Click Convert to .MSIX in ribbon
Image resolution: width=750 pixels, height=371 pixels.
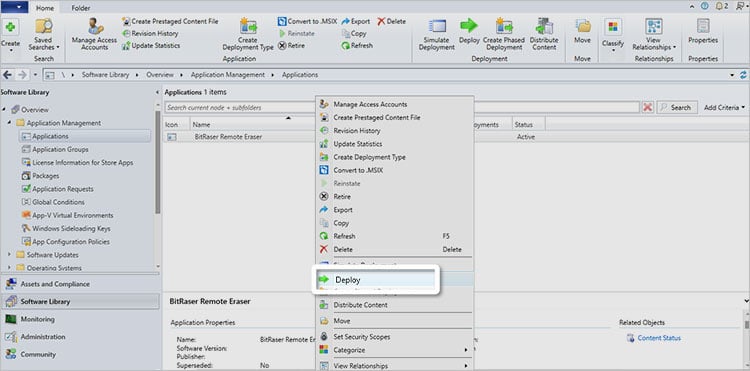coord(308,22)
